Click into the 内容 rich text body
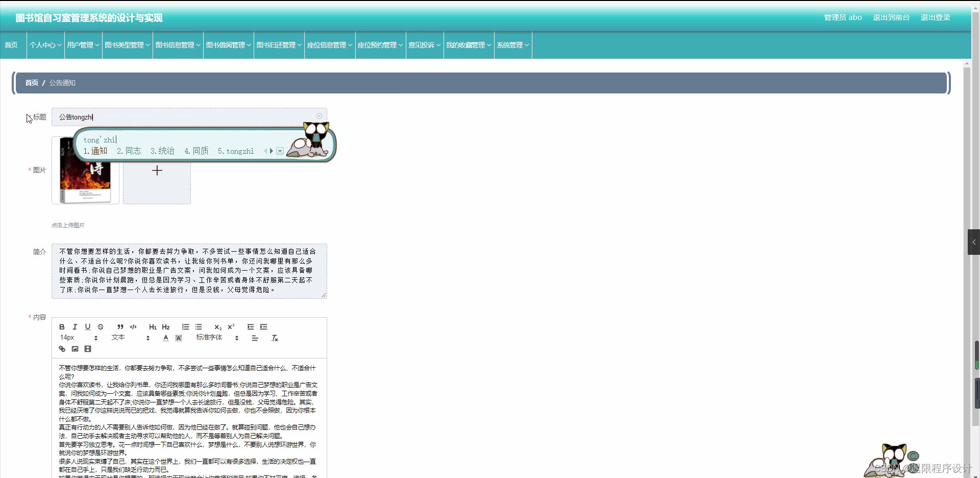 [189, 419]
